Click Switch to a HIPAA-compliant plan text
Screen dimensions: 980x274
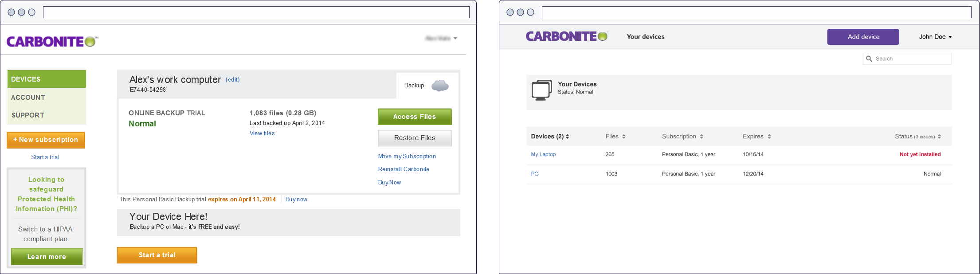pyautogui.click(x=46, y=234)
